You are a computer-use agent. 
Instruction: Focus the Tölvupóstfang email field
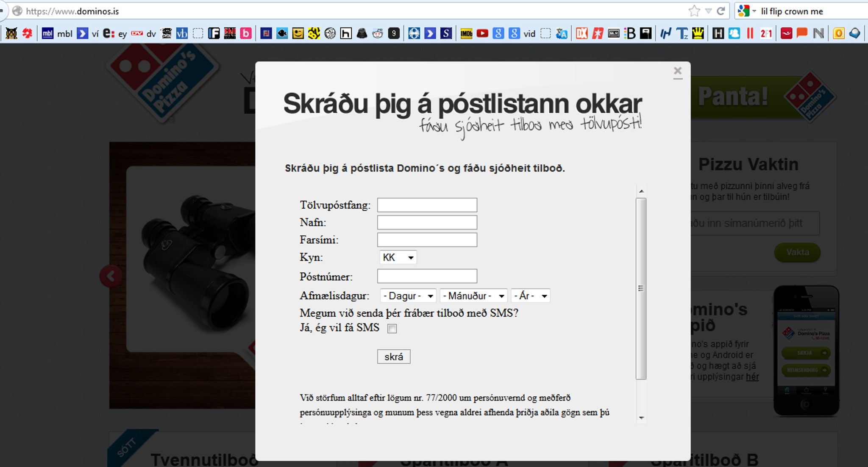[427, 205]
